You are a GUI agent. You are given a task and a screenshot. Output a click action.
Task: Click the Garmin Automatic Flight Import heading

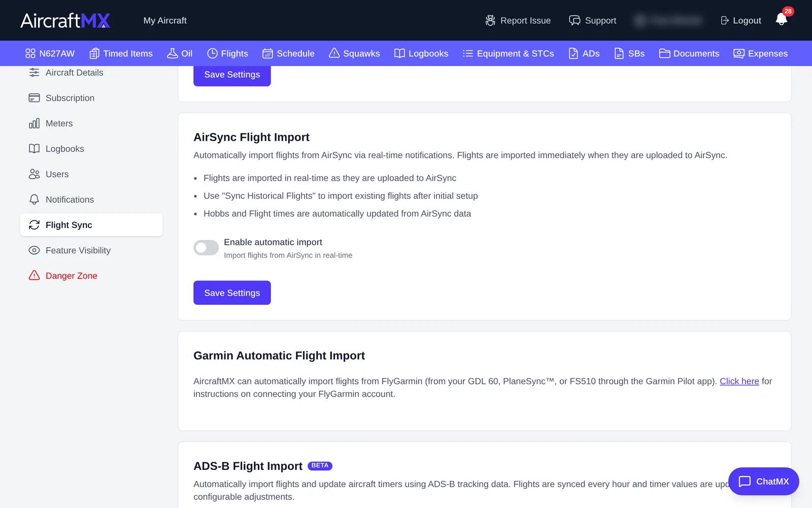(x=279, y=356)
